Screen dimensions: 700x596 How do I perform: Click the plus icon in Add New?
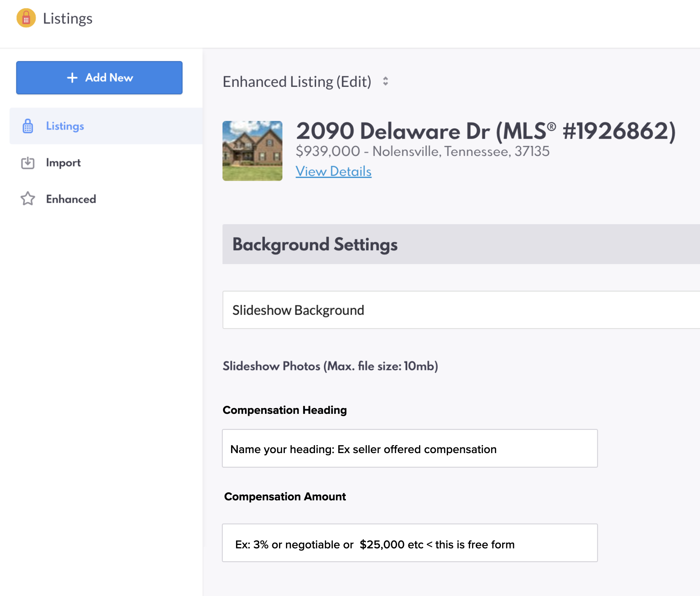point(72,78)
